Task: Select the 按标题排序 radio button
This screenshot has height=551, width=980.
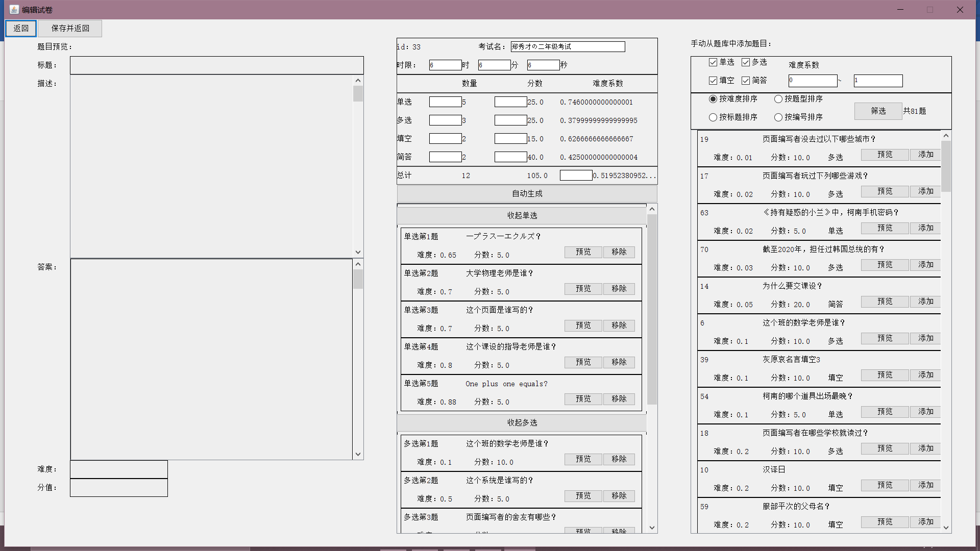Action: [713, 117]
